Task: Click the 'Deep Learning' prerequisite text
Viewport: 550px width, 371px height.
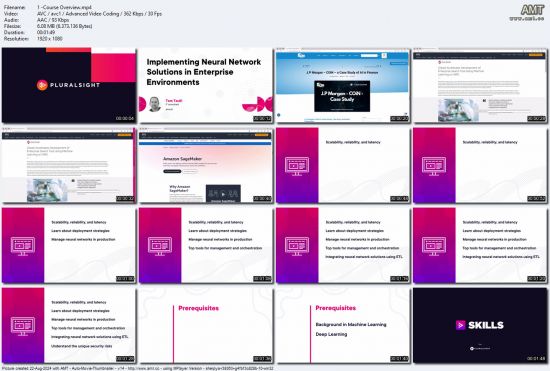Action: pyautogui.click(x=331, y=334)
